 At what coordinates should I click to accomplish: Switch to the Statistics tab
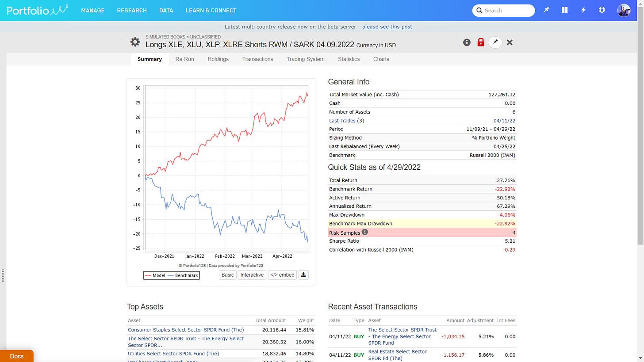tap(349, 59)
